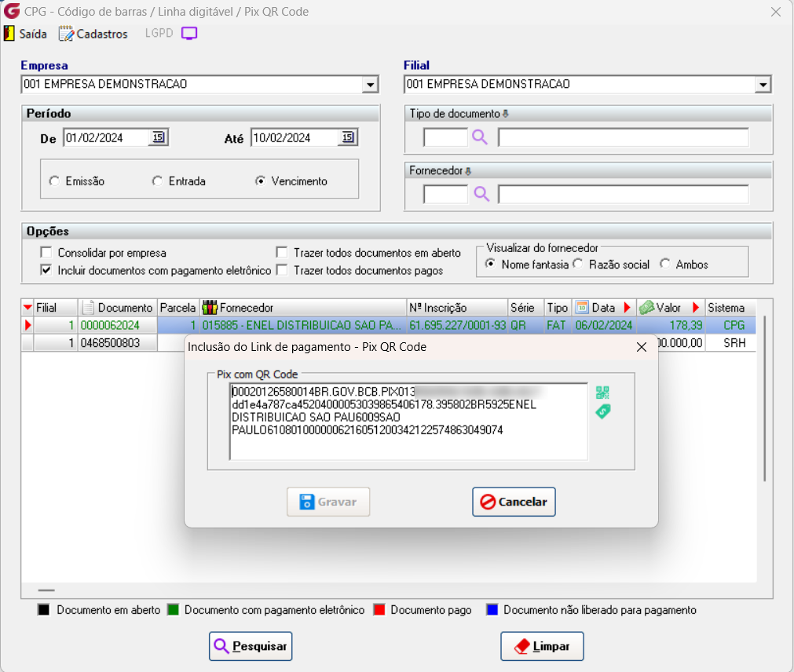Open calendar for the De date
The width and height of the screenshot is (794, 672).
[x=159, y=137]
